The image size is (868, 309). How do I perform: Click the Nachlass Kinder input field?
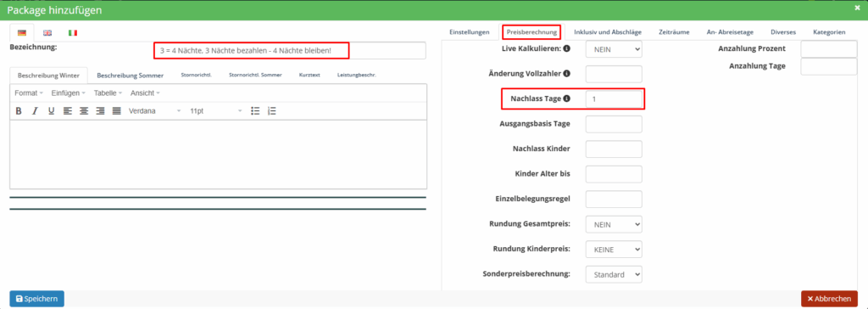click(614, 149)
